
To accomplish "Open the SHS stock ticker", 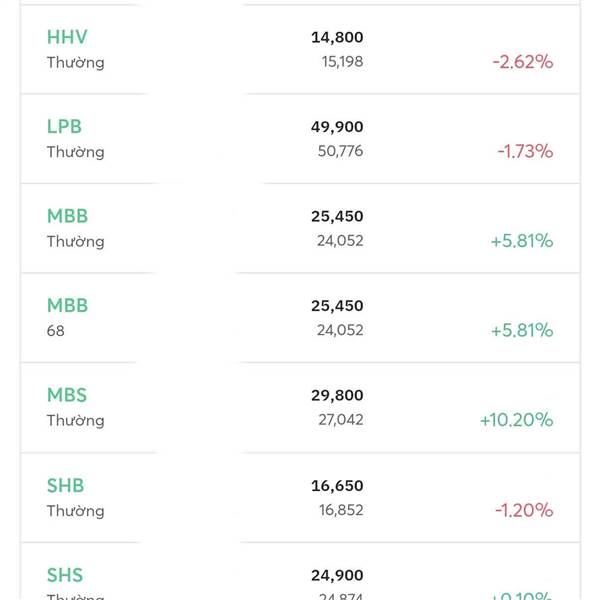I will tap(65, 575).
